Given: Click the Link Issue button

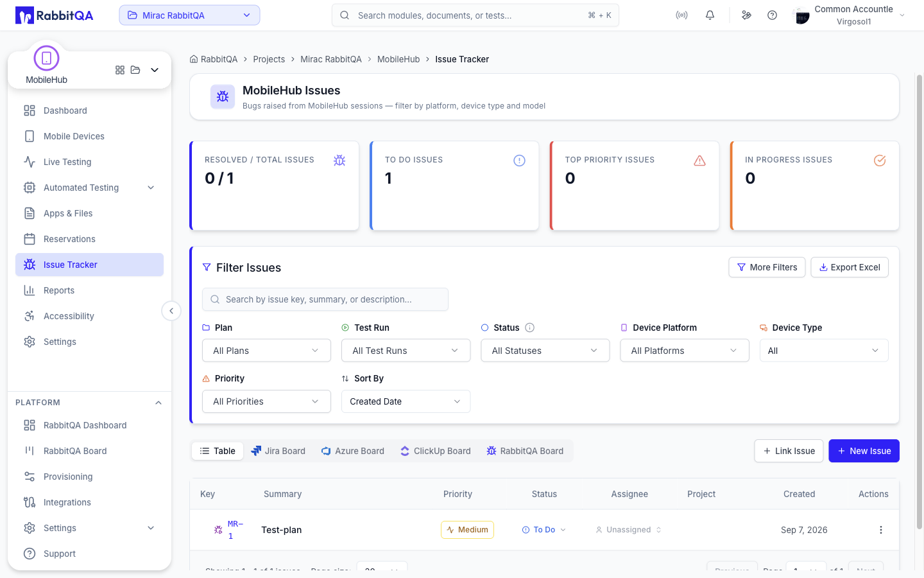Looking at the screenshot, I should pos(789,451).
